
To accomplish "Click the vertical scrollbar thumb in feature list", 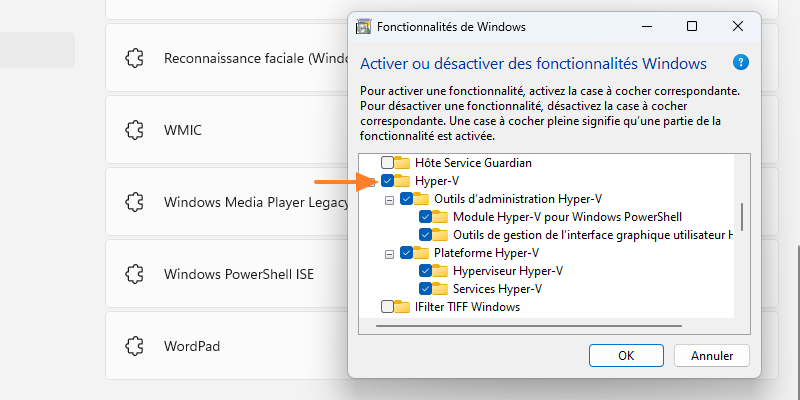I will click(x=741, y=215).
